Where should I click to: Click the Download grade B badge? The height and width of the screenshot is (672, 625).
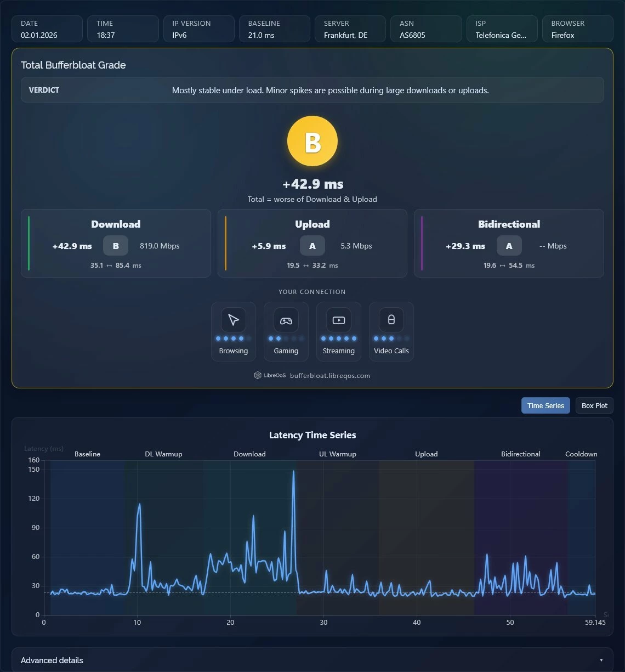[x=116, y=246]
